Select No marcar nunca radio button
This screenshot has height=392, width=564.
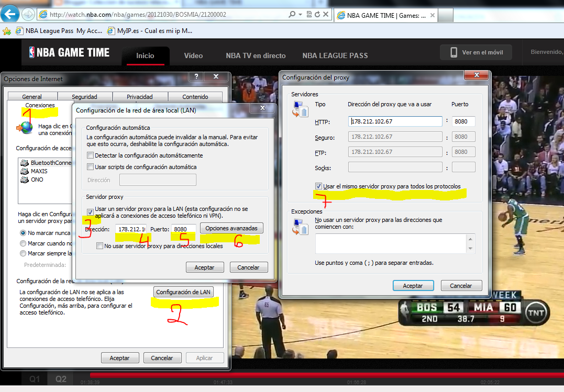point(23,233)
